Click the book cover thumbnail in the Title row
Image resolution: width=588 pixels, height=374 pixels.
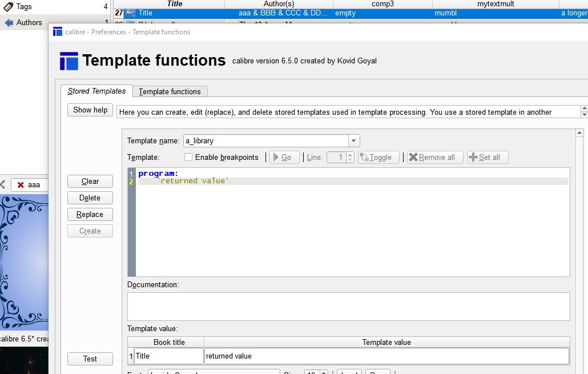coord(131,13)
